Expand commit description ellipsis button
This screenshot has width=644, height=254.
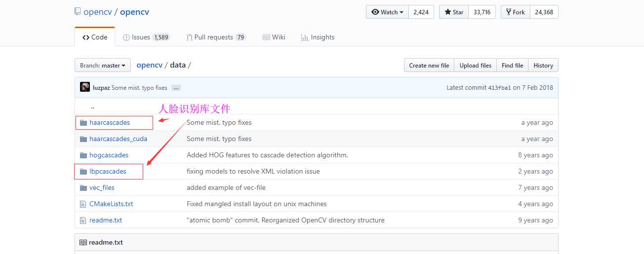pyautogui.click(x=176, y=88)
